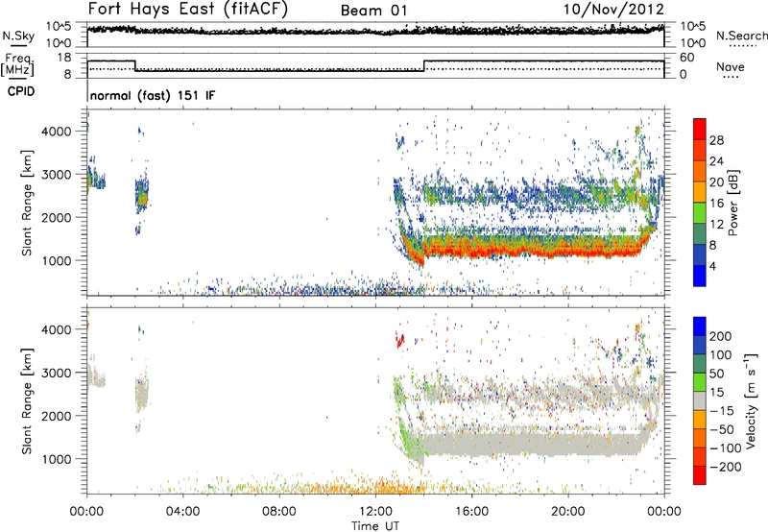This screenshot has width=768, height=532.
Task: Click the Power scale value '28'
Action: click(x=716, y=140)
